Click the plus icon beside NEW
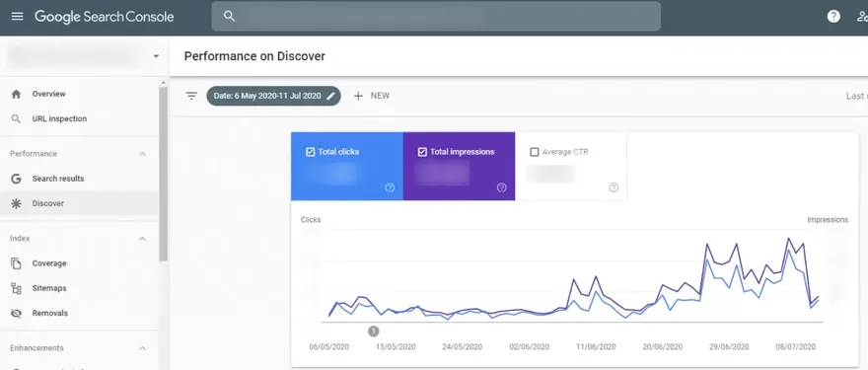 (x=358, y=96)
